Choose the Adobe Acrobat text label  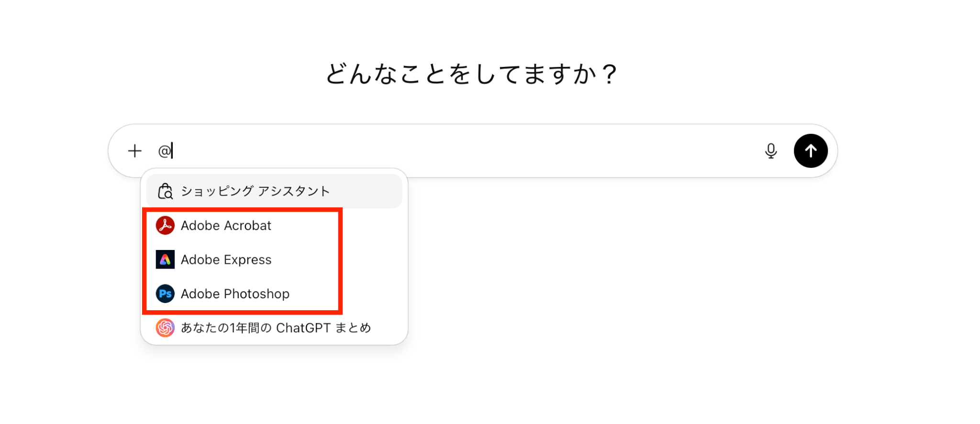pyautogui.click(x=226, y=226)
